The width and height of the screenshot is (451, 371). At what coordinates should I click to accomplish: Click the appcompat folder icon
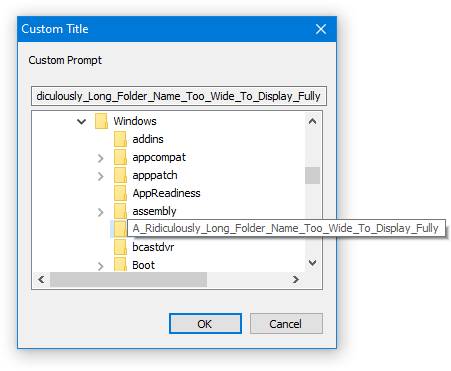pos(120,157)
